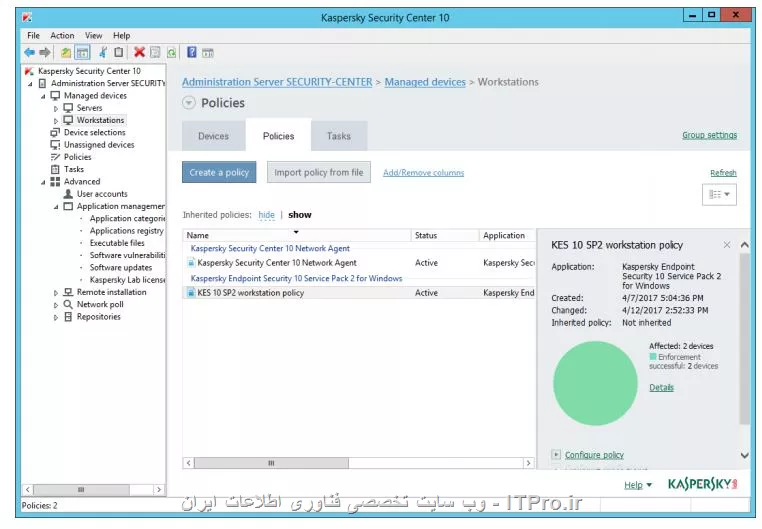Click the green Refresh toolbar icon
The width and height of the screenshot is (762, 529).
tap(171, 53)
